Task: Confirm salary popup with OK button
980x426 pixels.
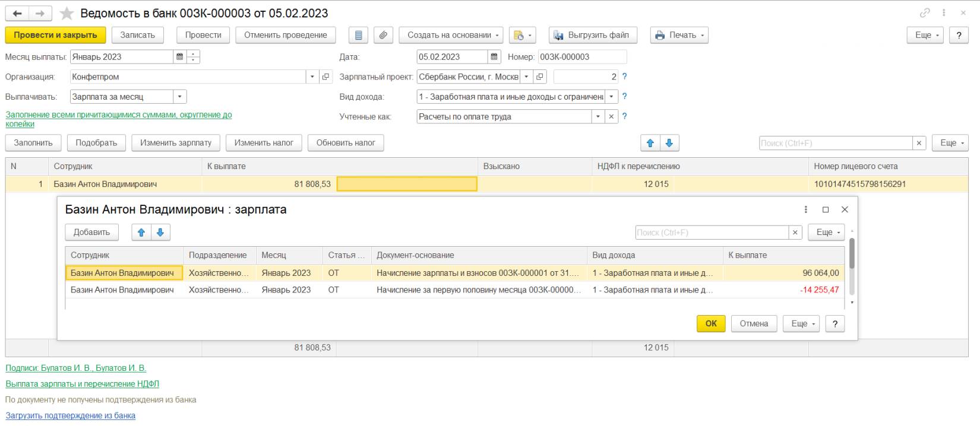Action: pos(710,323)
